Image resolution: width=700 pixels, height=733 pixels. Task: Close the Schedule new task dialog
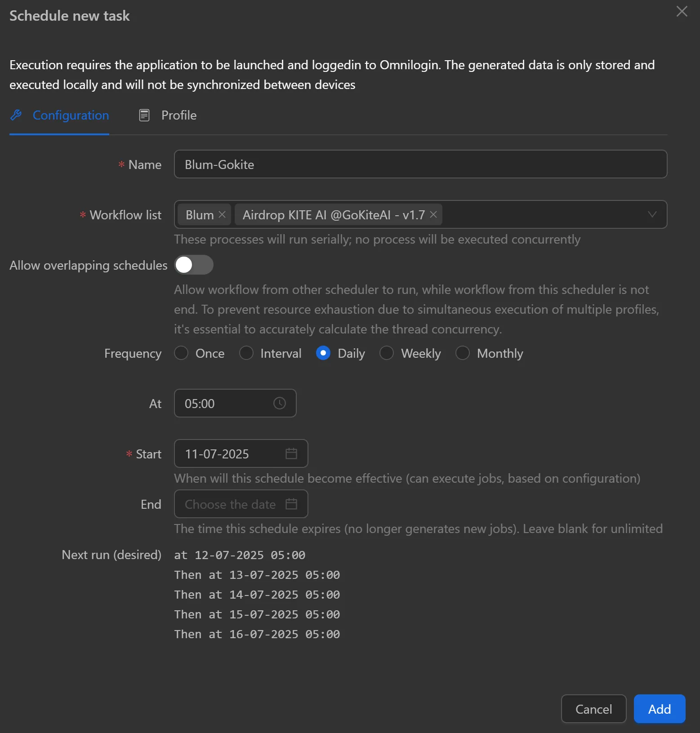click(x=682, y=12)
